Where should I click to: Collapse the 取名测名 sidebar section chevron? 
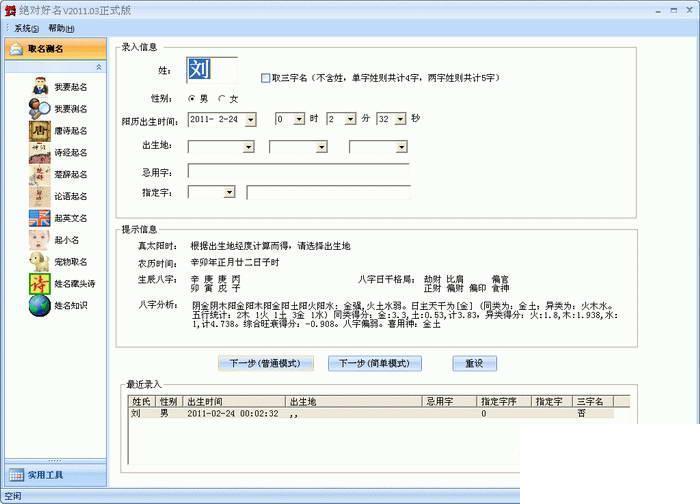(99, 67)
